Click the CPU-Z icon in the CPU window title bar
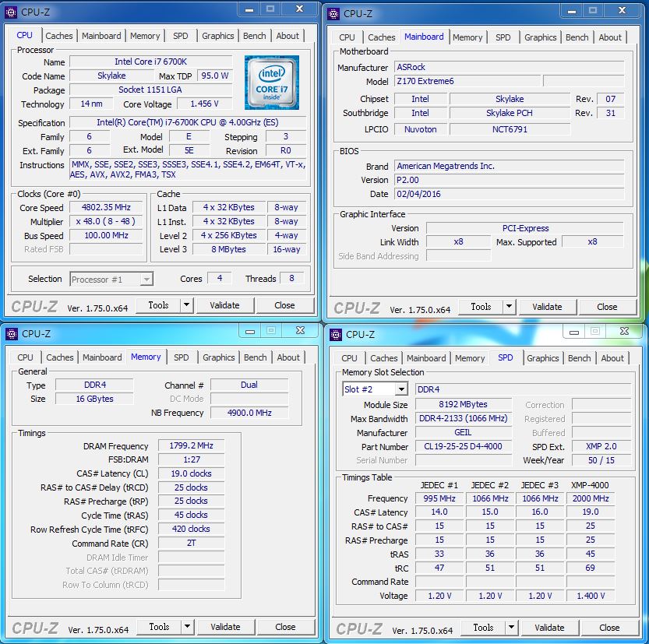649x644 pixels. point(11,12)
